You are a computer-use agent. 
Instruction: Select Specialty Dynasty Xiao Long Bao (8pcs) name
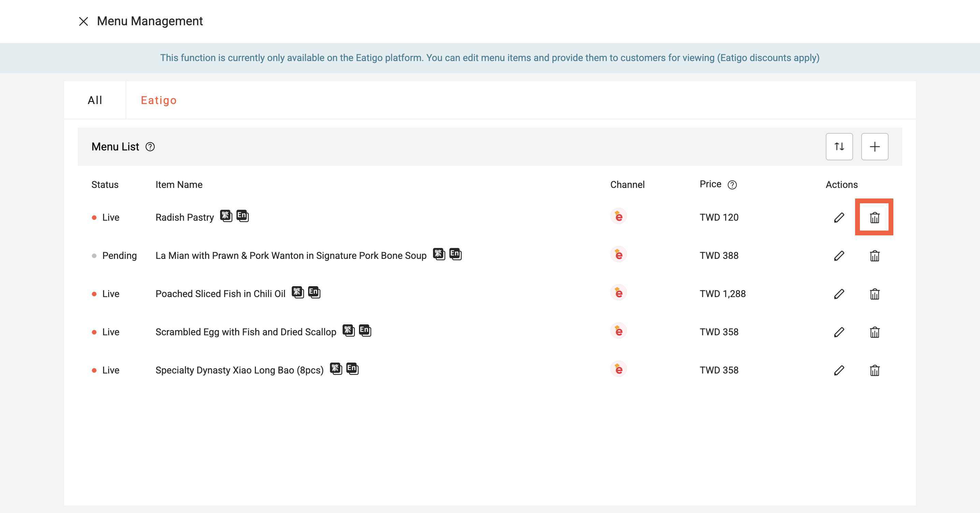tap(239, 370)
